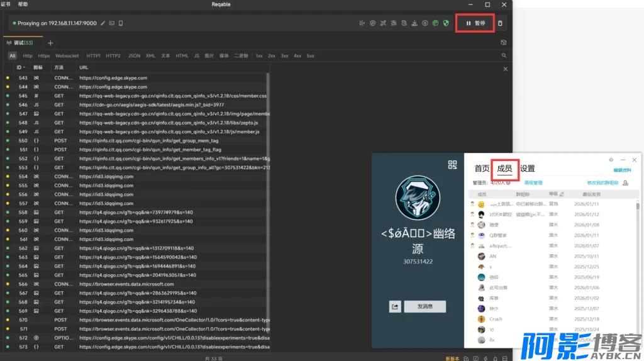The height and width of the screenshot is (361, 644).
Task: Click the add member icon in the group panel
Action: click(625, 183)
